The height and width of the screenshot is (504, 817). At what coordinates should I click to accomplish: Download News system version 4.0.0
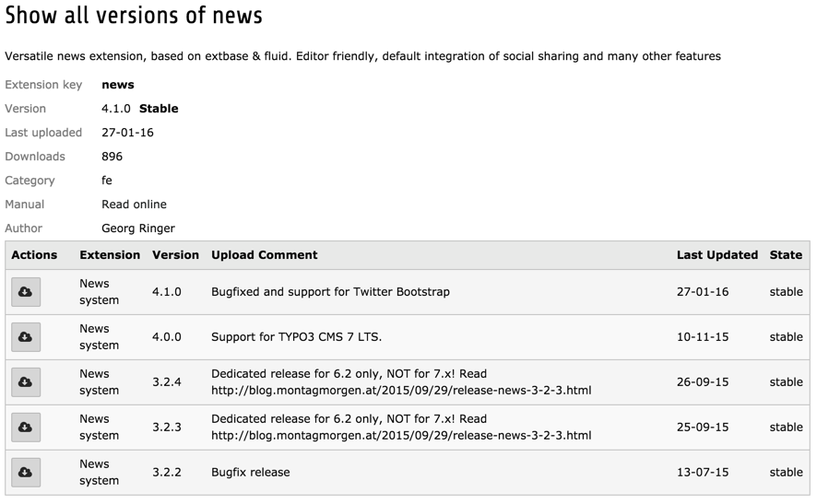click(26, 337)
